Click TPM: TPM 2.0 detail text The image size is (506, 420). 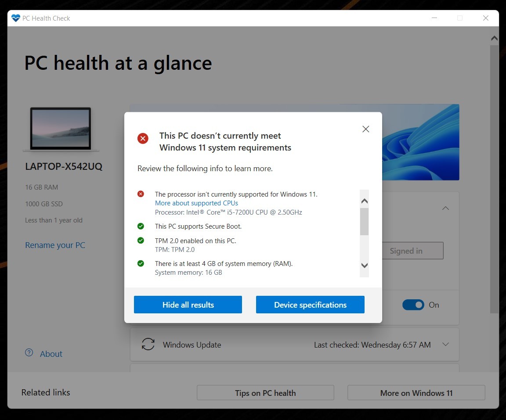174,249
